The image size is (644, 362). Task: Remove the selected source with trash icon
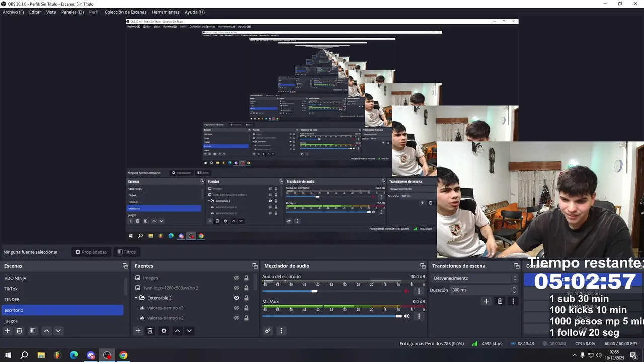pos(150,331)
